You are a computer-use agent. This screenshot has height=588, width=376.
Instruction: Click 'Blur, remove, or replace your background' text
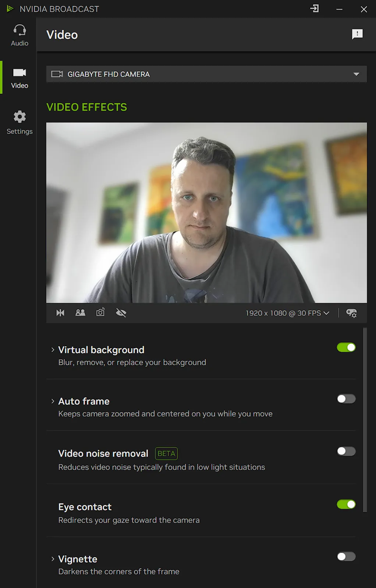(x=132, y=362)
